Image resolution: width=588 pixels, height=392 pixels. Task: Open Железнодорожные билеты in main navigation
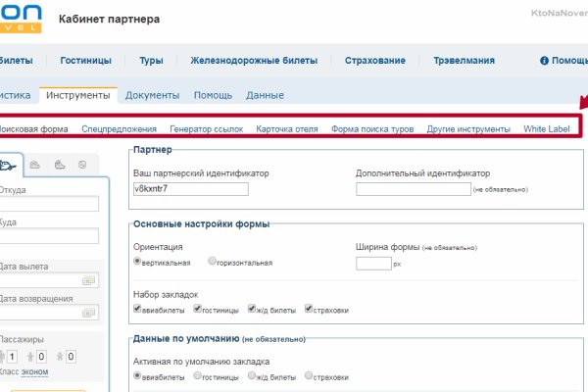click(254, 61)
